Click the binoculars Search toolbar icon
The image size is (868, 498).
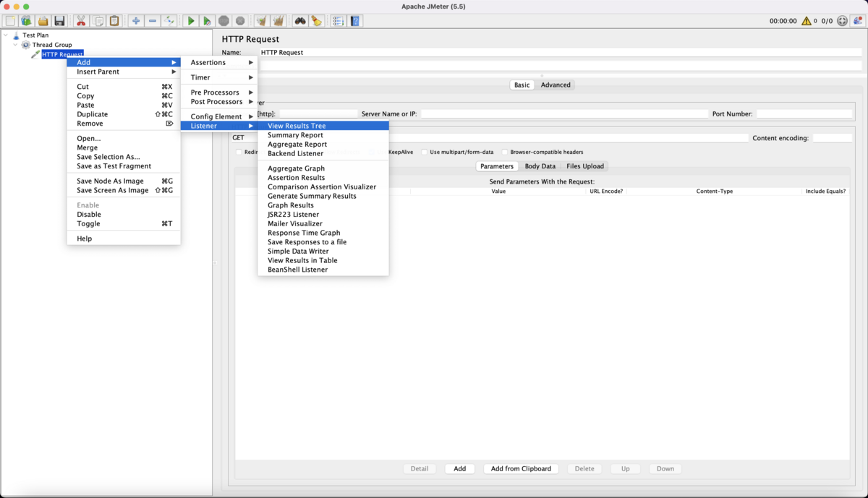tap(300, 21)
